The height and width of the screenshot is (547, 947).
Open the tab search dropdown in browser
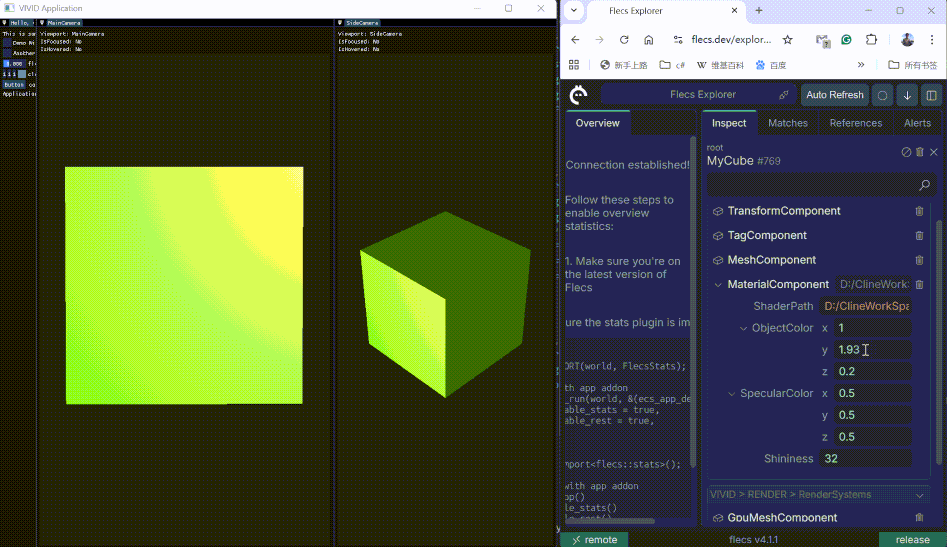point(574,10)
